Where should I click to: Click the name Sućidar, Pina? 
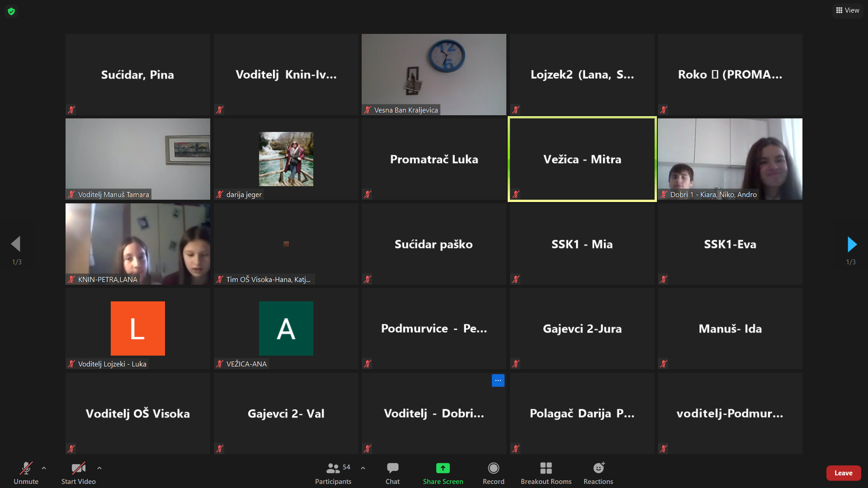point(138,75)
